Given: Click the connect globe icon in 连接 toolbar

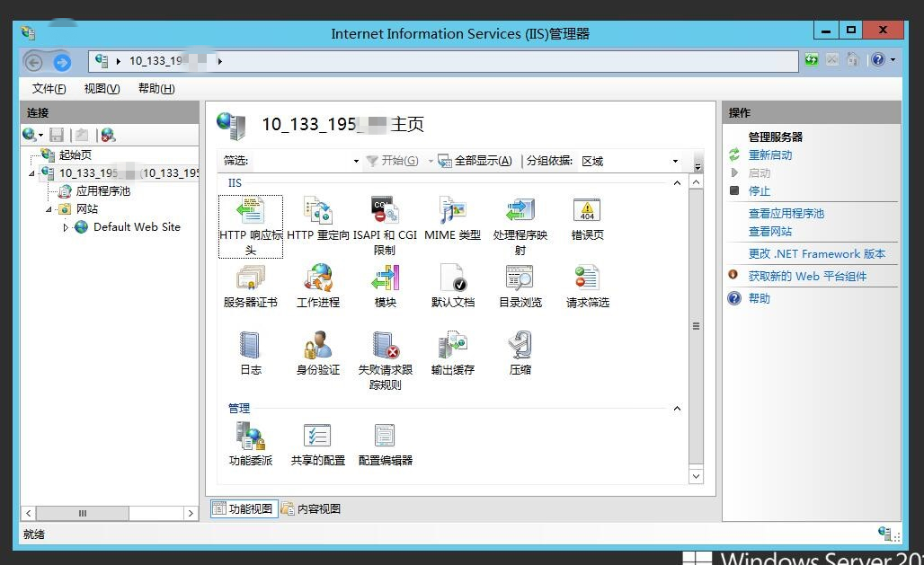Looking at the screenshot, I should (28, 135).
